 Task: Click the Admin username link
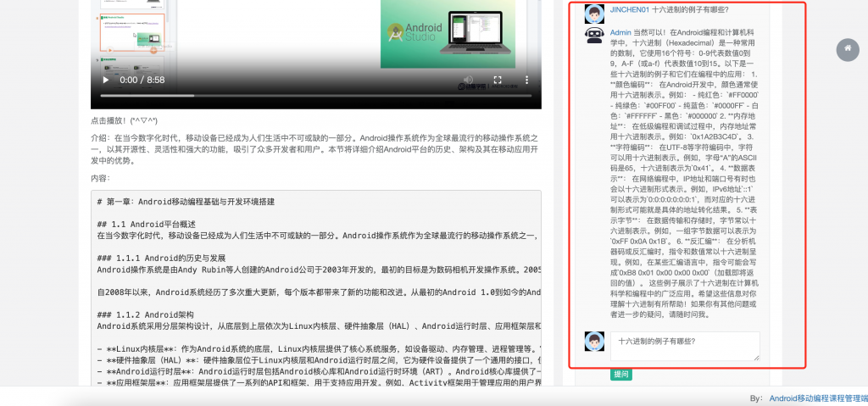pos(620,33)
